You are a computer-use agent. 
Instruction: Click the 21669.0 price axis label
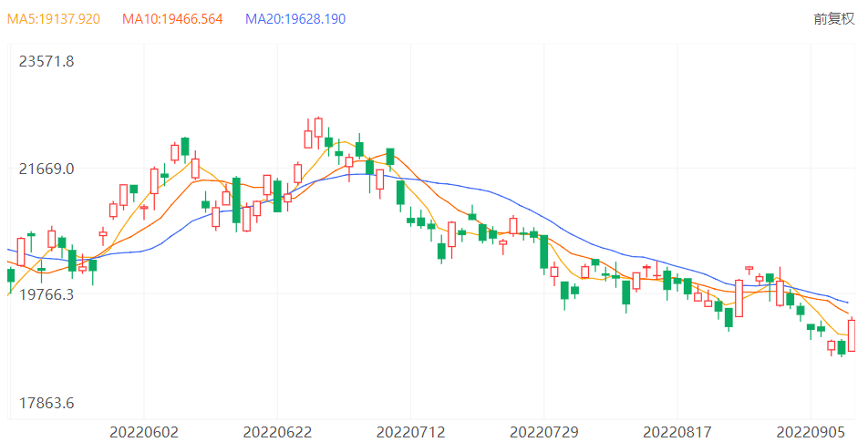tap(46, 169)
